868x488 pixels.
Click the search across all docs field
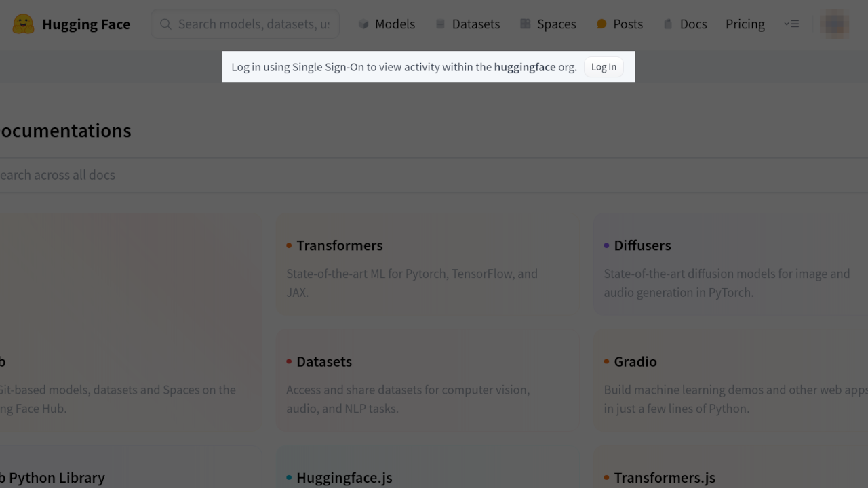(271, 175)
